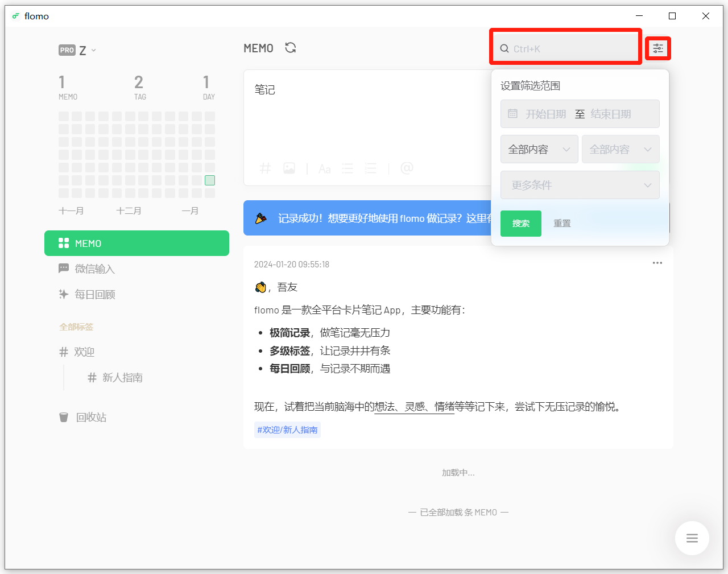
Task: Minimize the flomo window
Action: 639,16
